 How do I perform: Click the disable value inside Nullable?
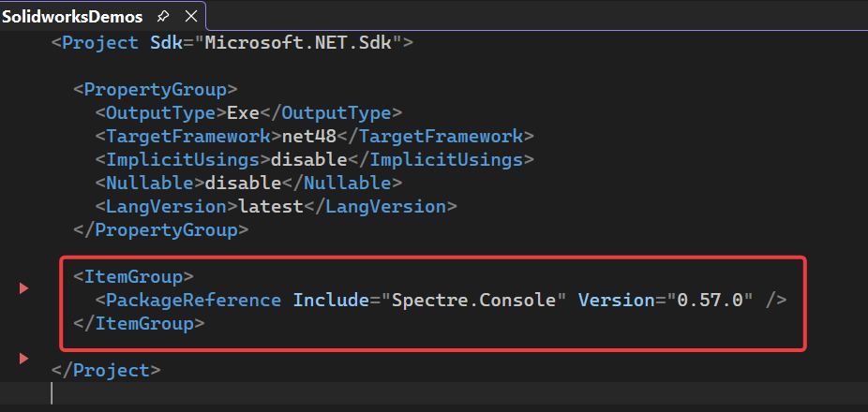[244, 183]
